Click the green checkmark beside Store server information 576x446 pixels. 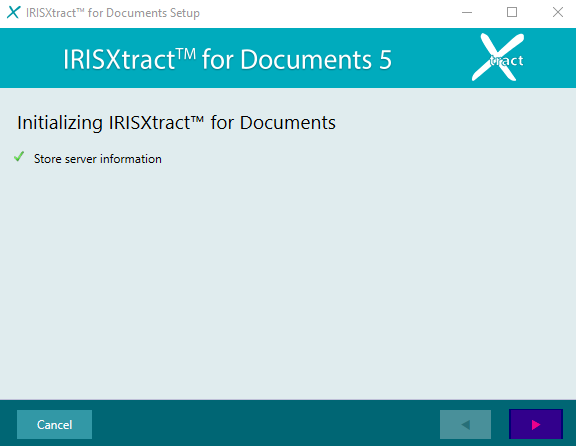click(19, 157)
